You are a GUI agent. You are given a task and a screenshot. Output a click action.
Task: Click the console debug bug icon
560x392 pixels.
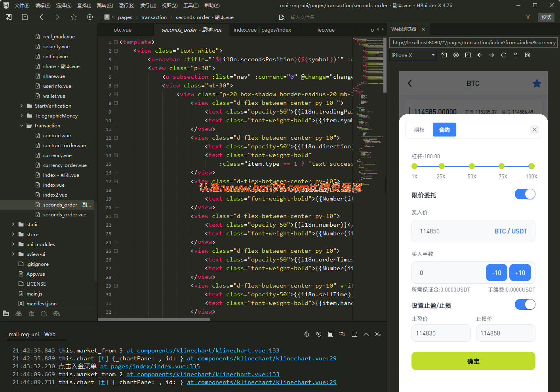point(307,334)
